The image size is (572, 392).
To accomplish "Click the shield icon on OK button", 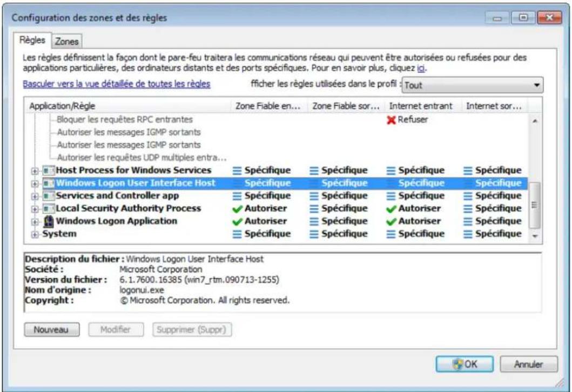I will 457,364.
